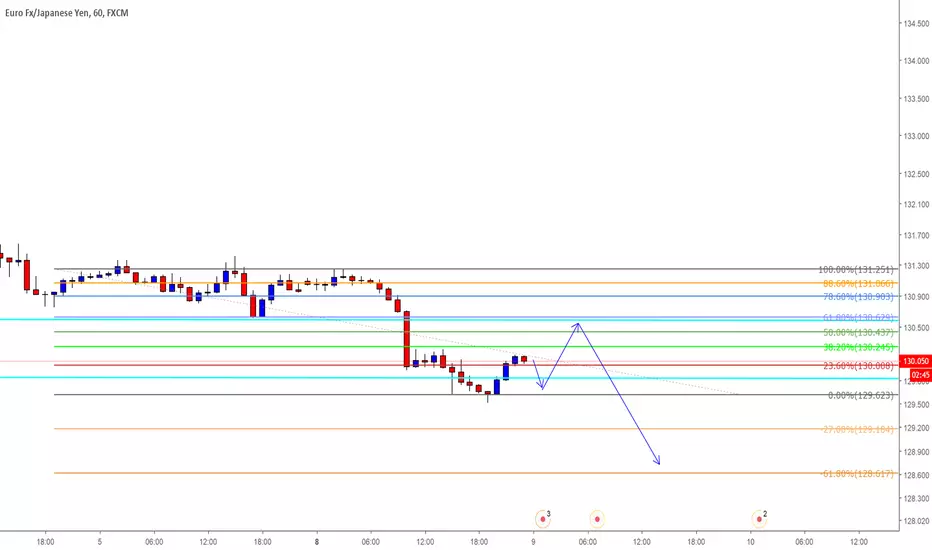Open the economic event marker badged 3
Screen dimensions: 932x550
(543, 519)
